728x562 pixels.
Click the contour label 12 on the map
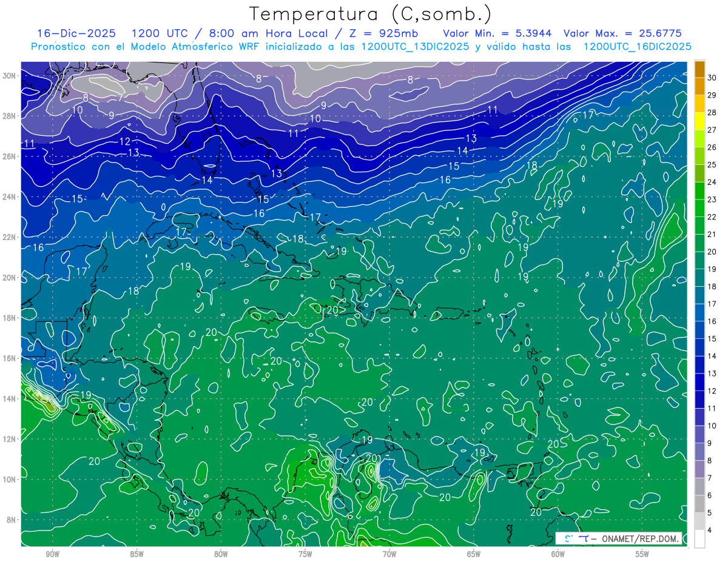point(125,141)
